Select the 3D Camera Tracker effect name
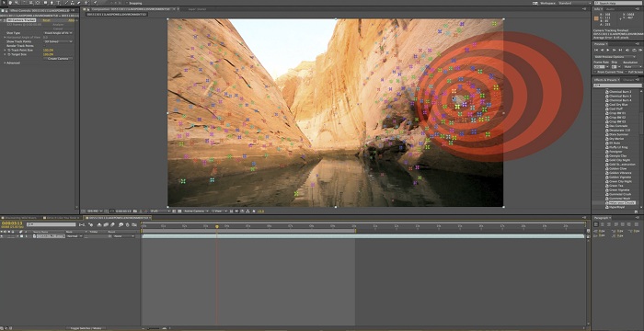This screenshot has width=644, height=331. click(21, 20)
